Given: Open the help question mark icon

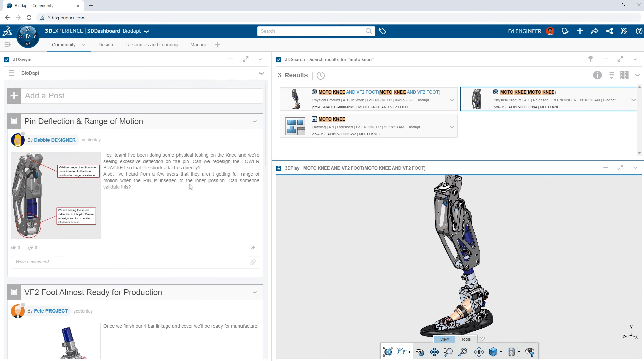Looking at the screenshot, I should [639, 31].
